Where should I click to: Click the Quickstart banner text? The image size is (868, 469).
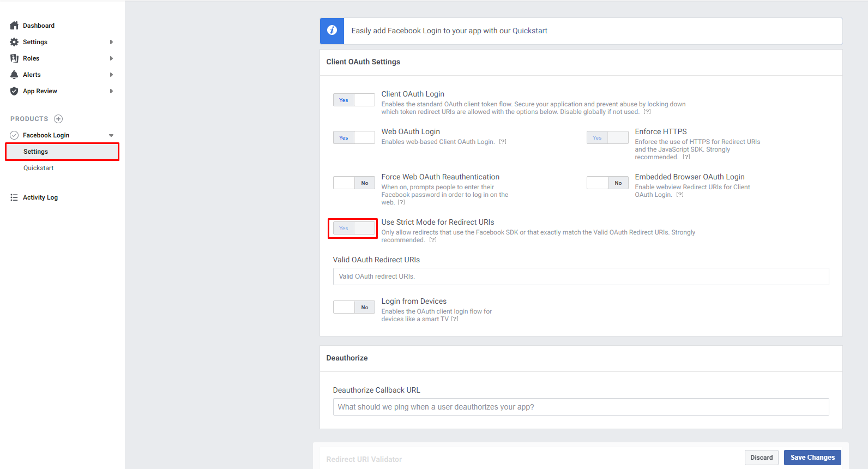449,31
